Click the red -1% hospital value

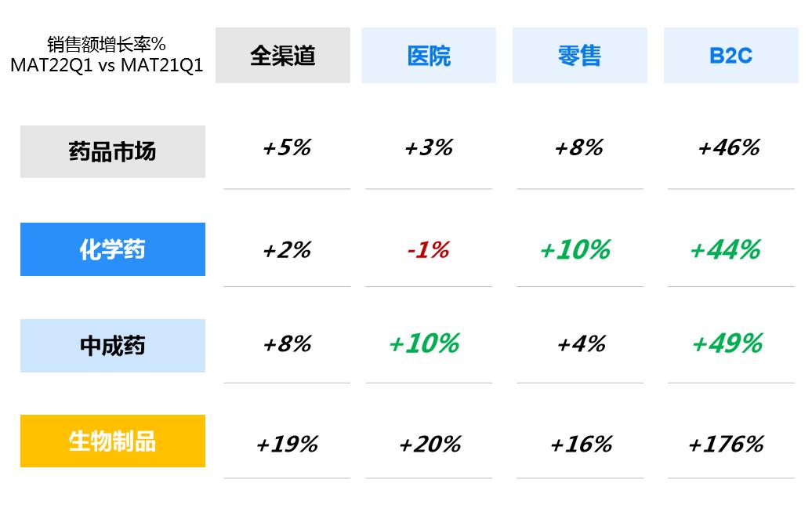pos(428,250)
